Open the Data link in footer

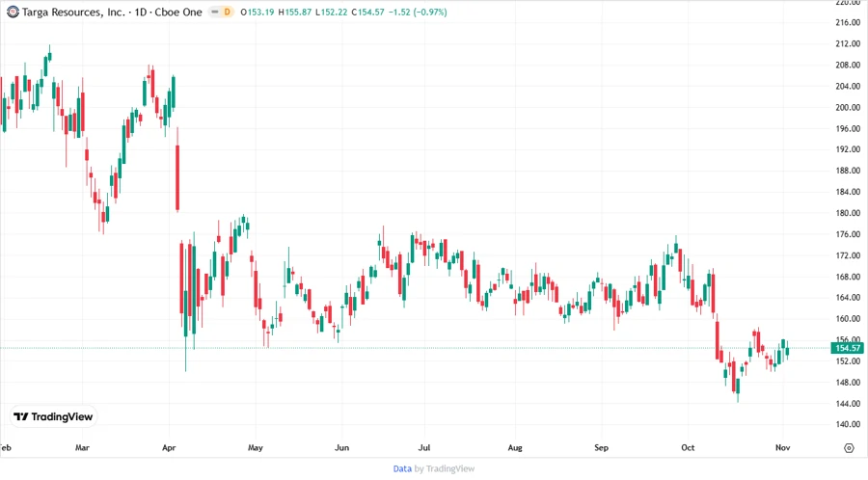click(402, 469)
